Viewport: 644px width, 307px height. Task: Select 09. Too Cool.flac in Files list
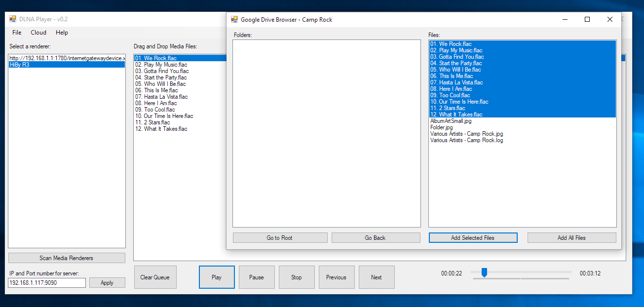[x=523, y=95]
